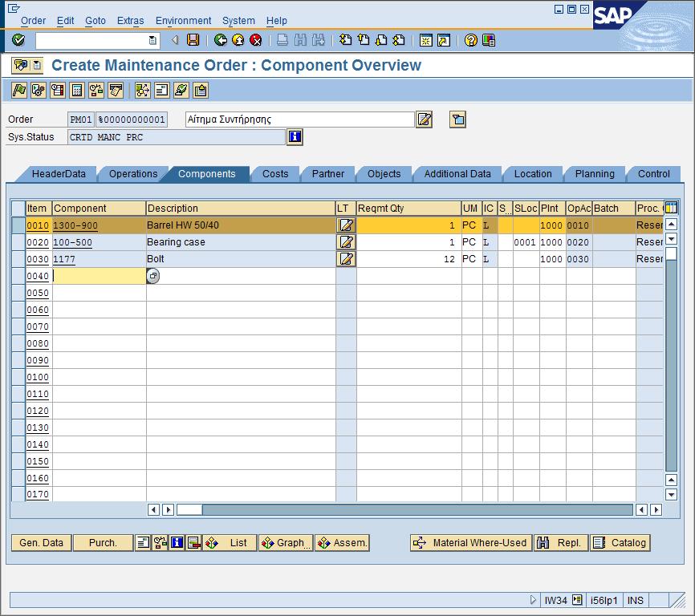Click the calculator cost determination icon
This screenshot has width=695, height=616.
click(77, 91)
